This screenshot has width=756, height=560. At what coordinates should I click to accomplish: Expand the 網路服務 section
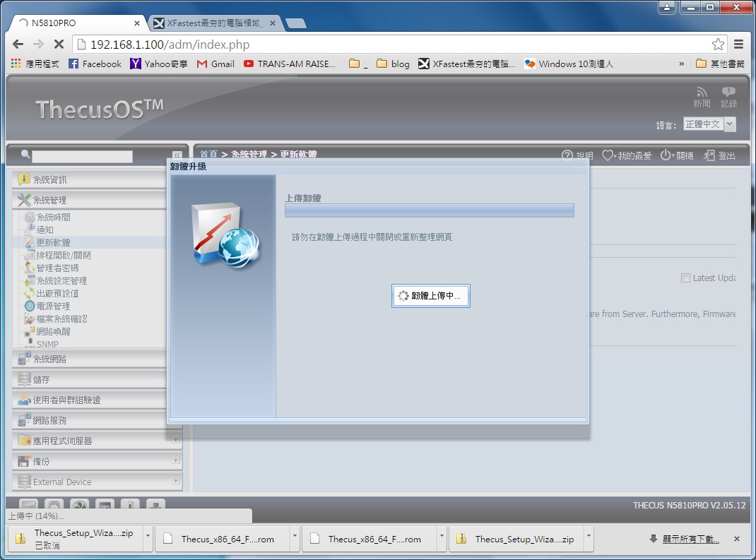coord(90,421)
